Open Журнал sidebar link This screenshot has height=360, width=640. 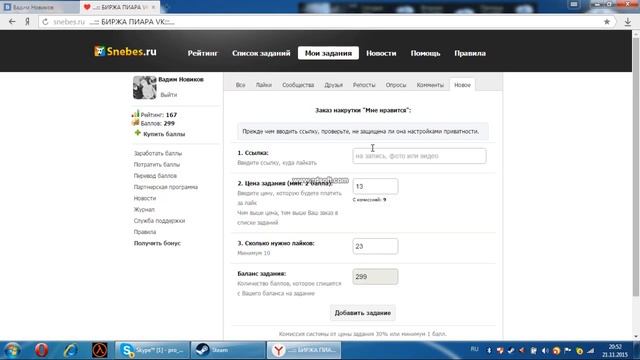coord(144,209)
